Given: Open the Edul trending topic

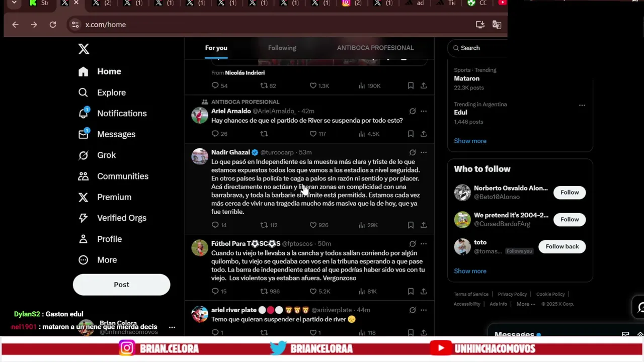Looking at the screenshot, I should pos(460,113).
